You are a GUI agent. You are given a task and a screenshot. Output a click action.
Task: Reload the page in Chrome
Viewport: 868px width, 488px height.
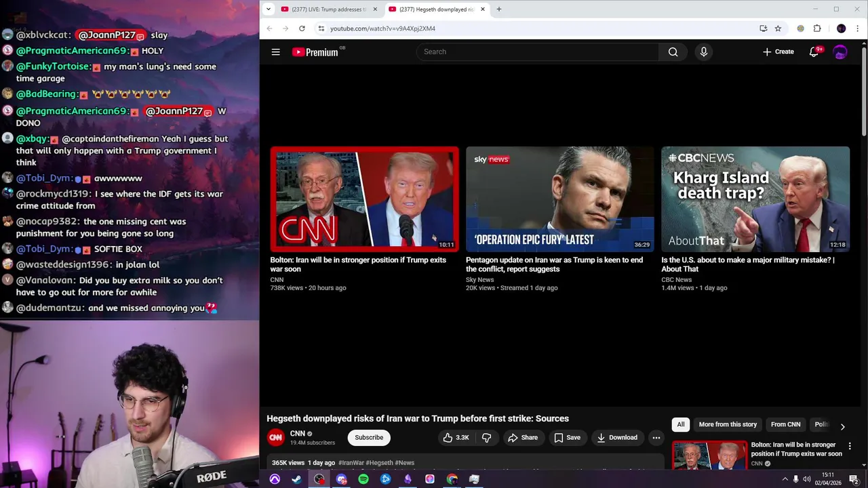coord(302,28)
